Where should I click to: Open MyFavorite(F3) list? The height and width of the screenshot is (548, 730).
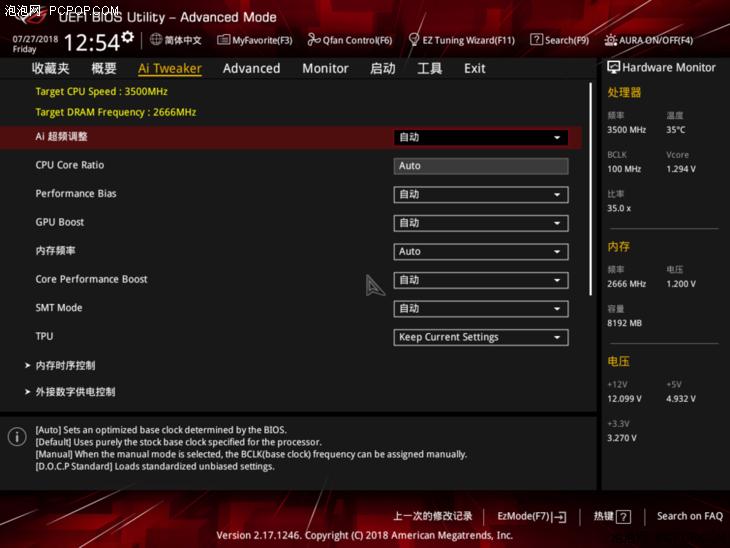click(x=255, y=40)
